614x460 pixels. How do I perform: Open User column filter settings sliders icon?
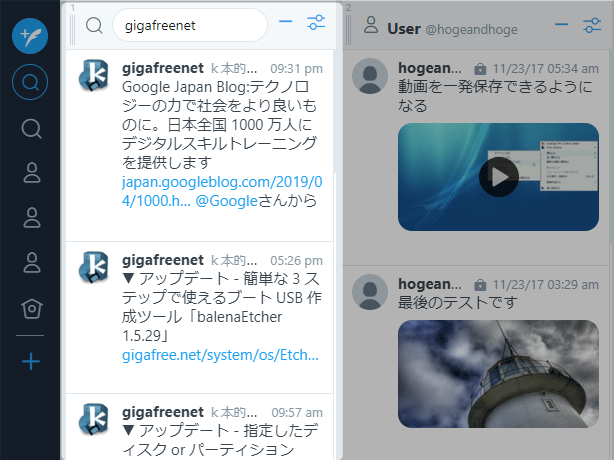592,25
